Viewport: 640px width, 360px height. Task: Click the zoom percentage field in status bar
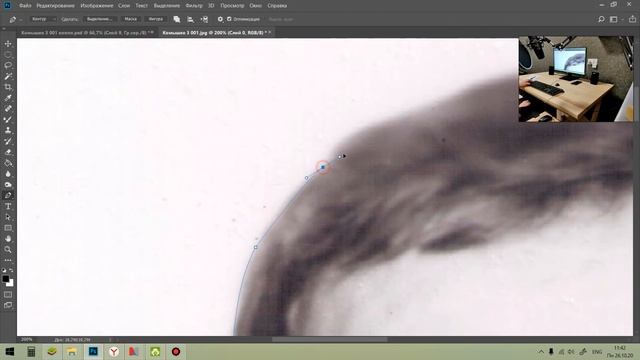[27, 340]
